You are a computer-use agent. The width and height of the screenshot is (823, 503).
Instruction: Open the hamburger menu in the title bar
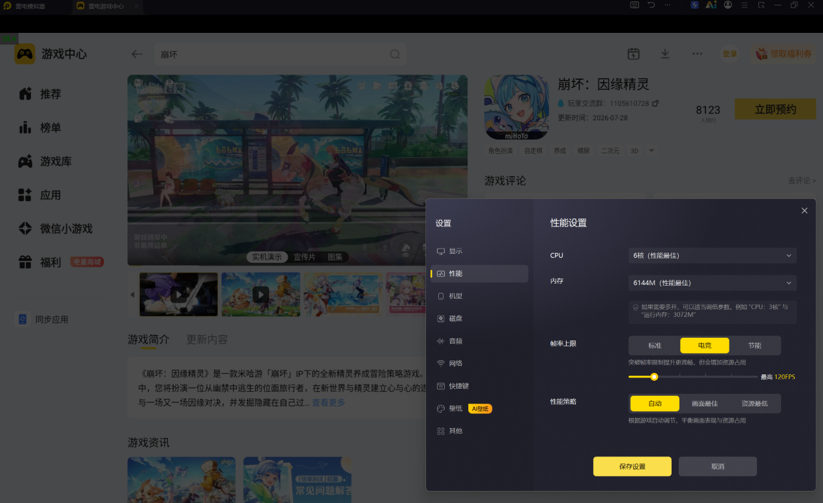tap(744, 5)
